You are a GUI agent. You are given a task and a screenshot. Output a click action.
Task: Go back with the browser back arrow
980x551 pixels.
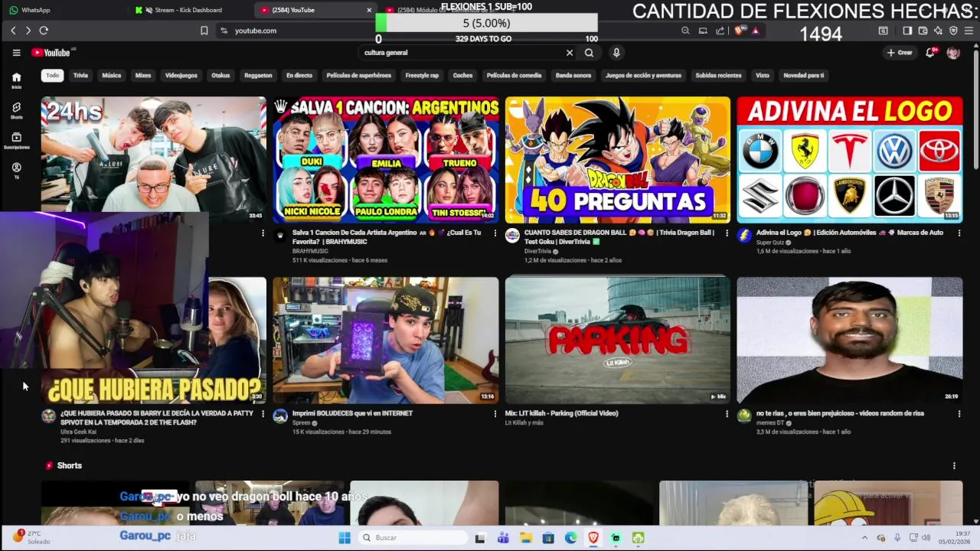click(x=13, y=31)
